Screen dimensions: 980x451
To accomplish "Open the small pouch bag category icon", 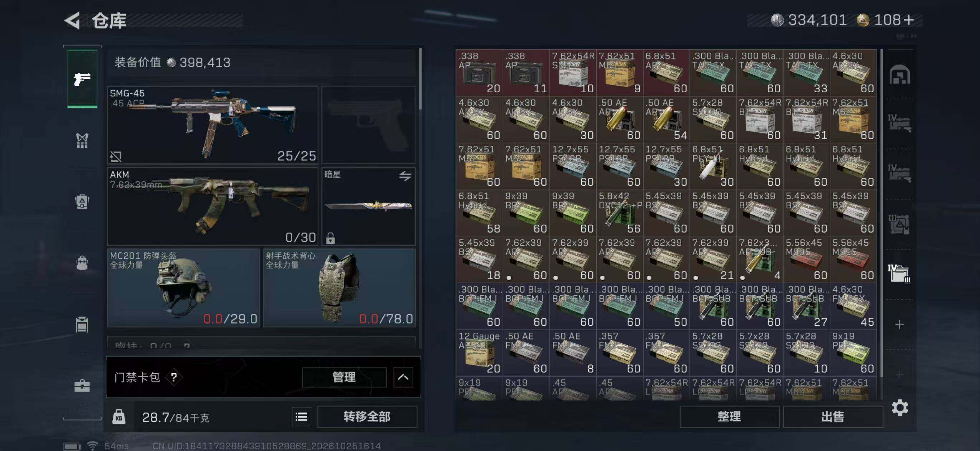I will click(x=82, y=263).
